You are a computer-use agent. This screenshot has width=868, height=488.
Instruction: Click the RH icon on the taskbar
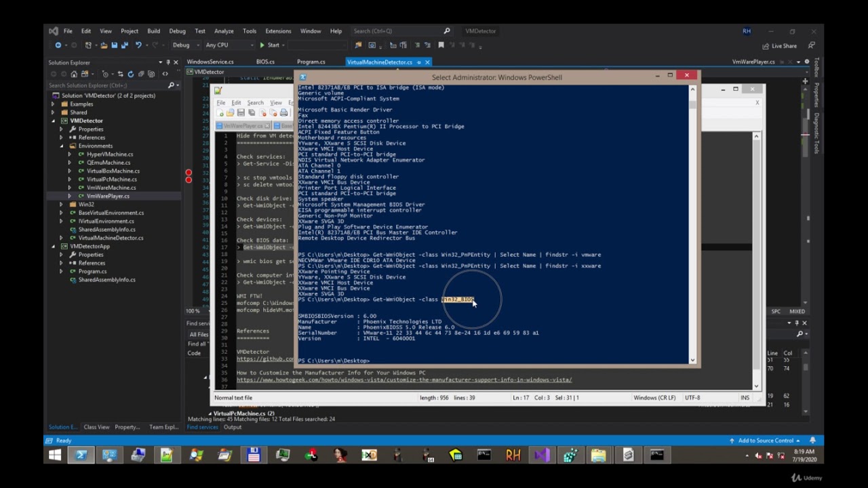(x=513, y=455)
